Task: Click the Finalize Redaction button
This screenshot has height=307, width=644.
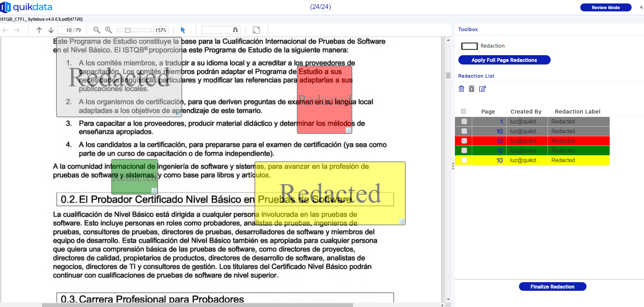Action: [x=552, y=287]
